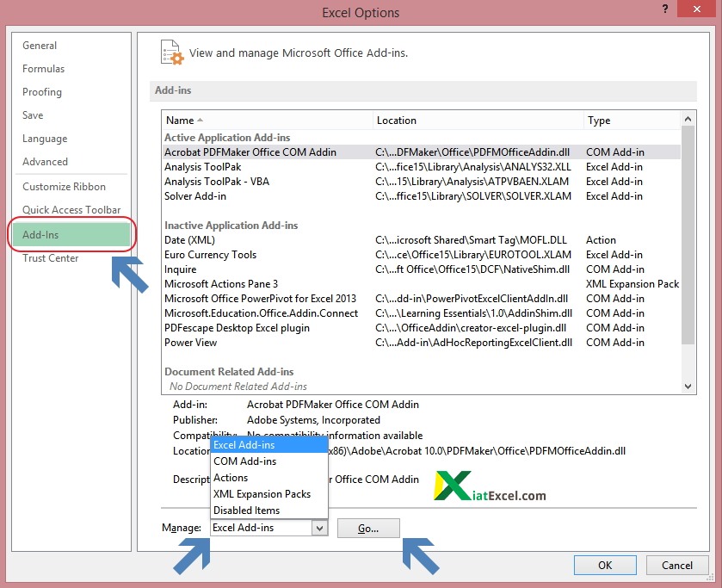Select the Date (XML) add-in row
The height and width of the screenshot is (588, 722).
click(x=422, y=240)
